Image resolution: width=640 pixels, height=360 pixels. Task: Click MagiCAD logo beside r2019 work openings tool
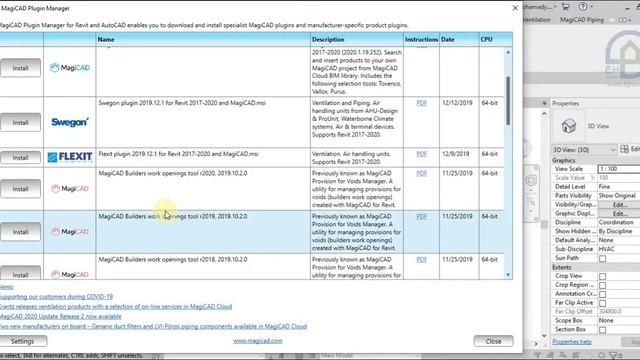point(70,232)
